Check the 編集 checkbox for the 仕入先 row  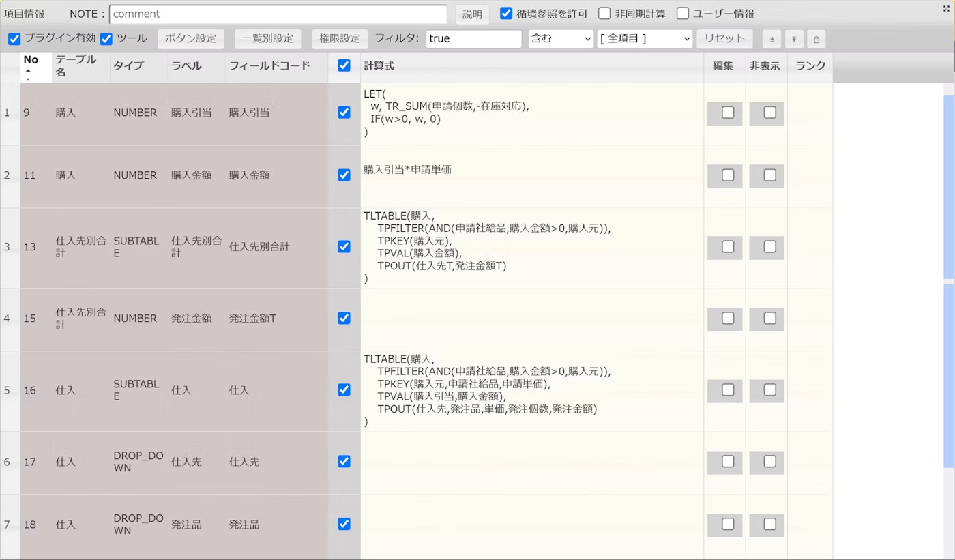click(728, 461)
